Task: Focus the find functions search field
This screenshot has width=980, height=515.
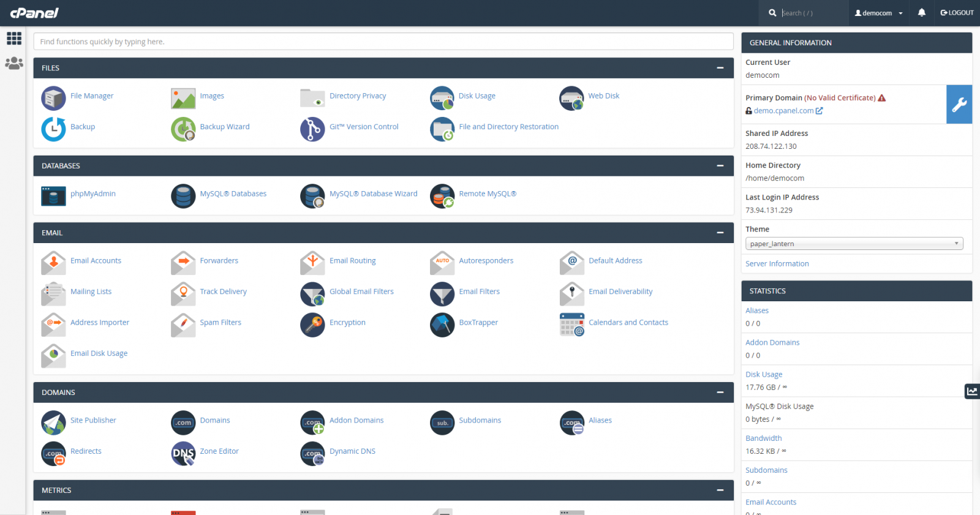Action: click(x=383, y=42)
